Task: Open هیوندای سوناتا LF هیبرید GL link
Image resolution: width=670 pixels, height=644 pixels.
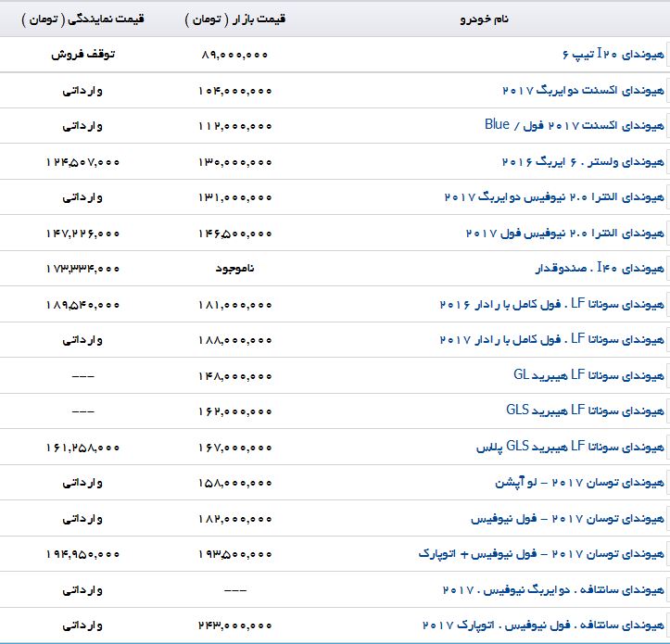Action: tap(588, 375)
